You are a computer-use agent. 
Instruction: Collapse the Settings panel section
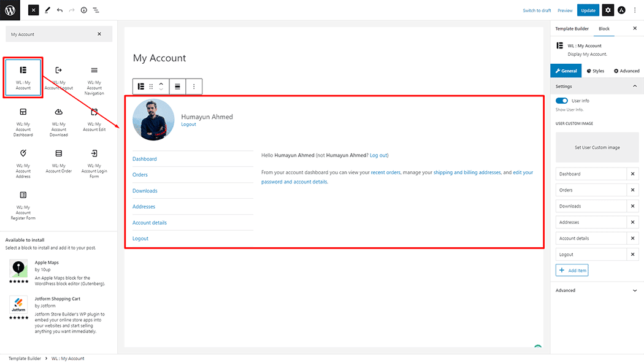coord(634,87)
